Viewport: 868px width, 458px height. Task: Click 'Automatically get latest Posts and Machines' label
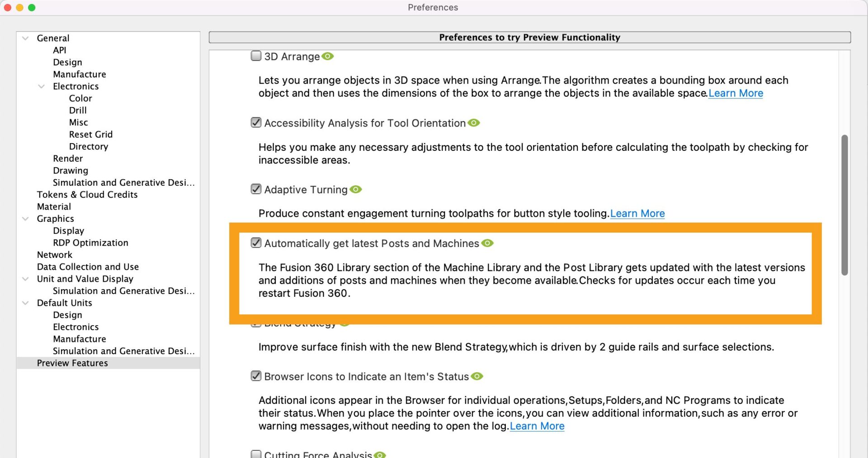click(x=372, y=243)
